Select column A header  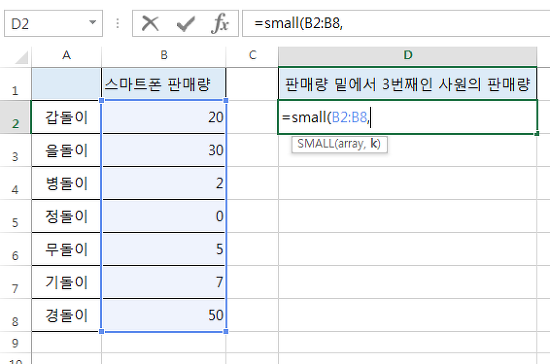pos(66,55)
